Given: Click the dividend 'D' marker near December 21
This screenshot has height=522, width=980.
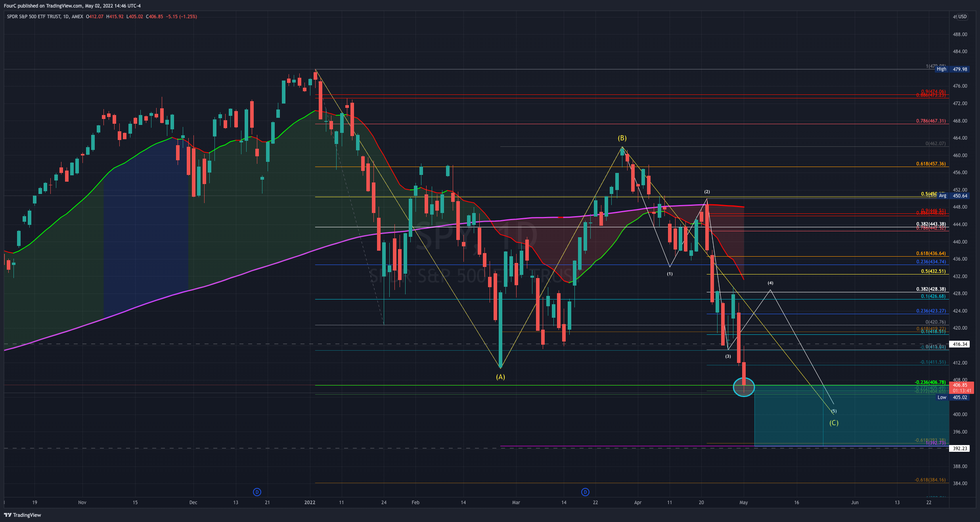Looking at the screenshot, I should [257, 492].
